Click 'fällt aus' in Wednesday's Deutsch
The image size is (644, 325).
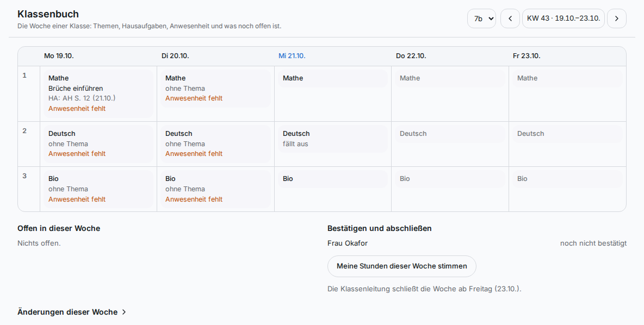(x=295, y=143)
